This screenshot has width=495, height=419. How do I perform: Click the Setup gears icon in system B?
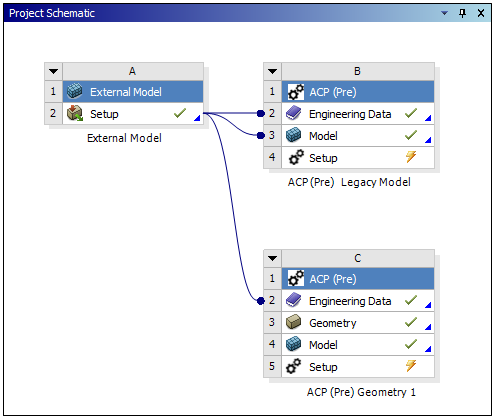296,157
